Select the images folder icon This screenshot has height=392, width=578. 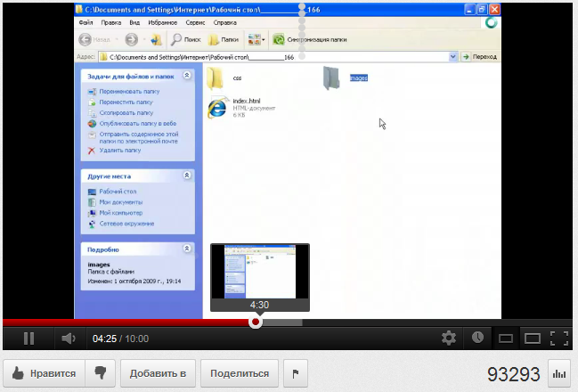pos(331,78)
